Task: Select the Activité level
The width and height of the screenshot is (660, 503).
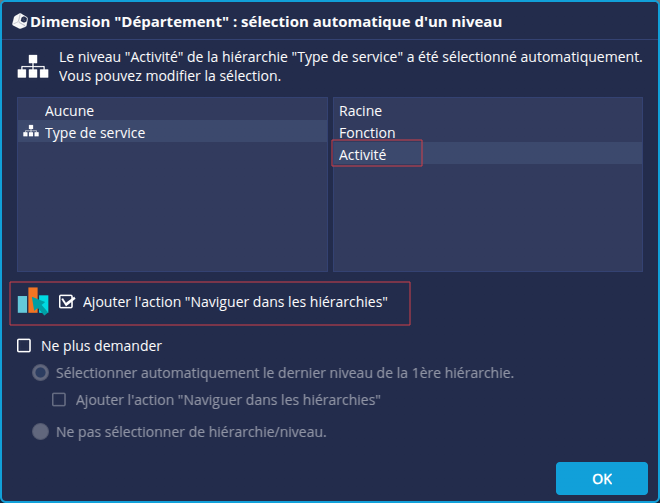Action: [x=363, y=155]
